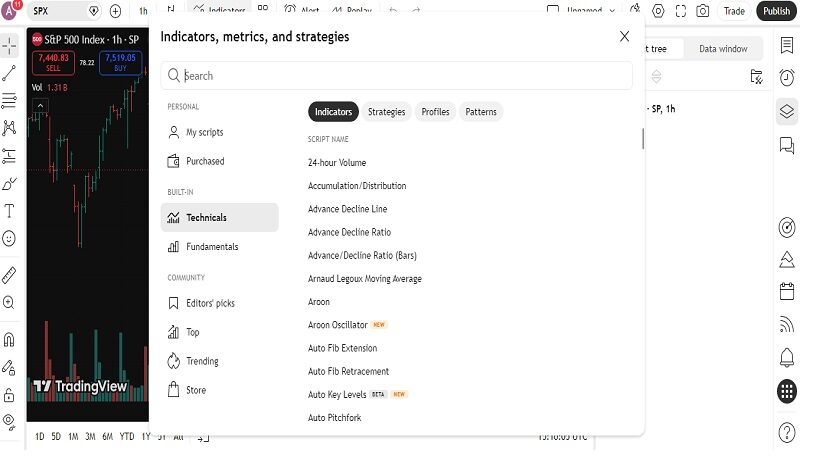The height and width of the screenshot is (462, 822).
Task: Add symbol to compare with plus icon
Action: click(x=115, y=11)
